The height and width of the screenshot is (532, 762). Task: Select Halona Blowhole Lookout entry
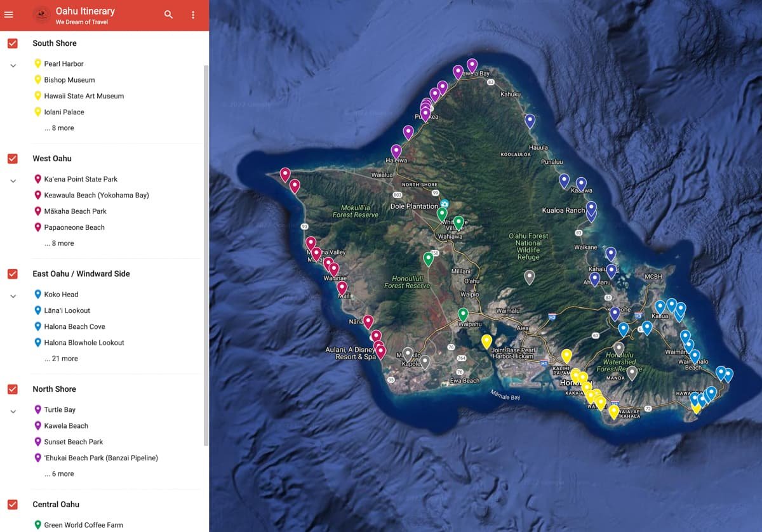pos(84,343)
